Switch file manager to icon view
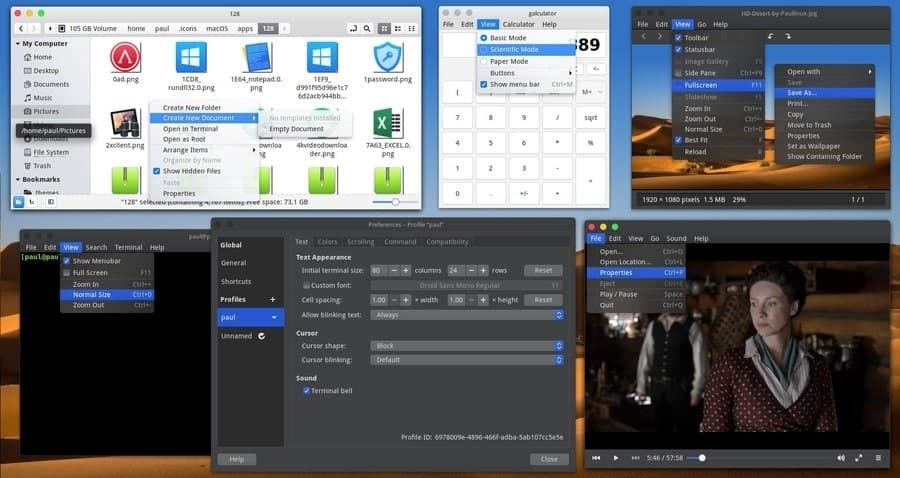 point(384,28)
